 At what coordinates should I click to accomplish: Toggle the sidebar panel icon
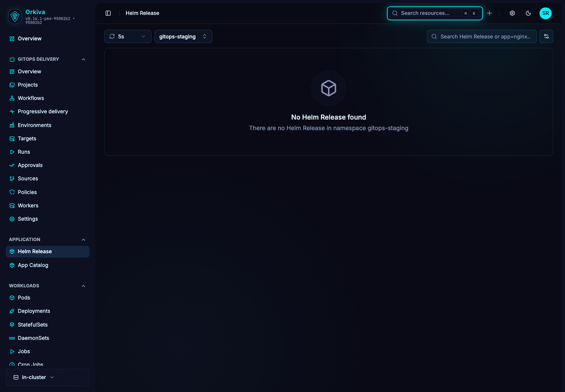tap(108, 13)
